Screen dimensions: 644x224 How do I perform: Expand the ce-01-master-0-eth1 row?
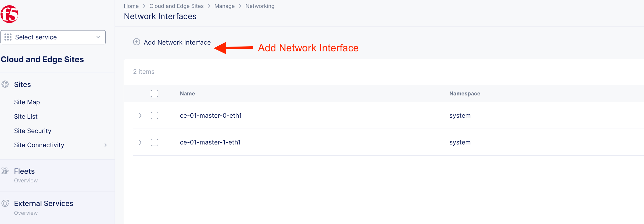(140, 116)
